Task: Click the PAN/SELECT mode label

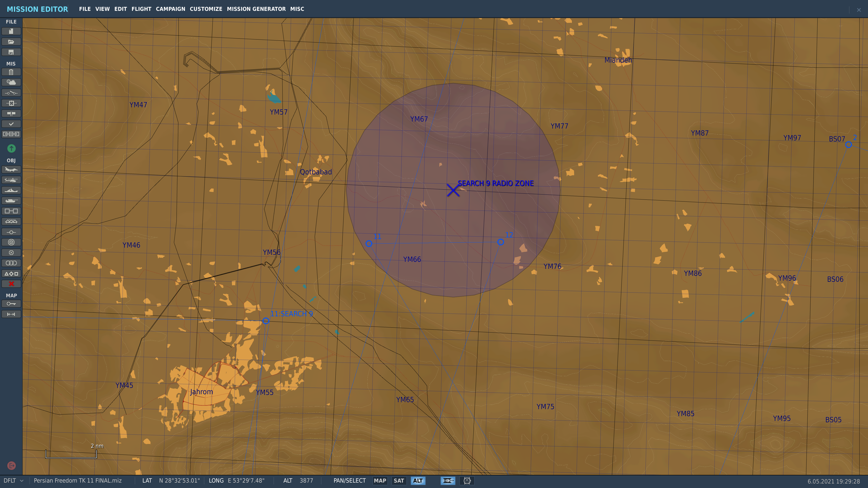Action: pyautogui.click(x=349, y=481)
